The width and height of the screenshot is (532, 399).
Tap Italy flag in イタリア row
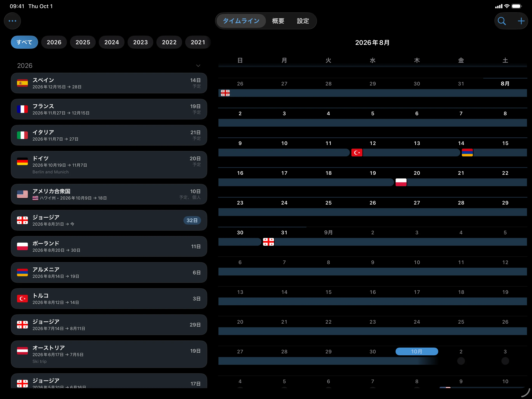click(x=22, y=135)
